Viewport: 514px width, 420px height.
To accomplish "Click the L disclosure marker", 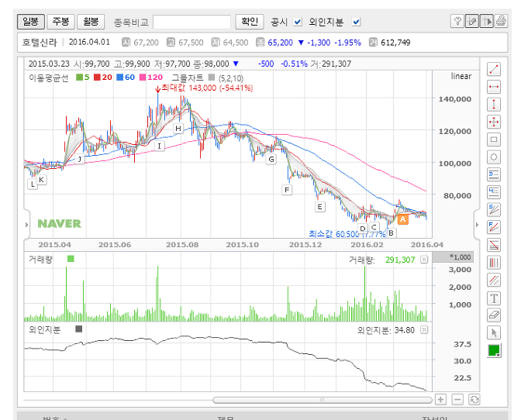I will 33,184.
